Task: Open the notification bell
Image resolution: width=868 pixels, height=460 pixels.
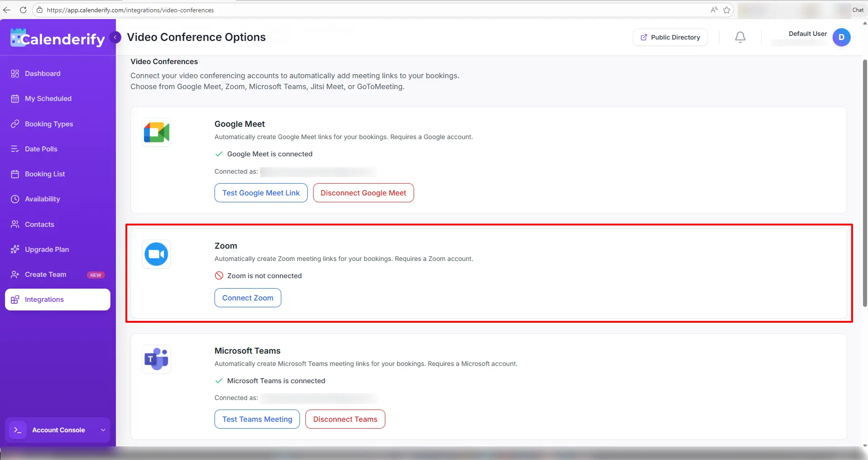Action: (x=739, y=37)
